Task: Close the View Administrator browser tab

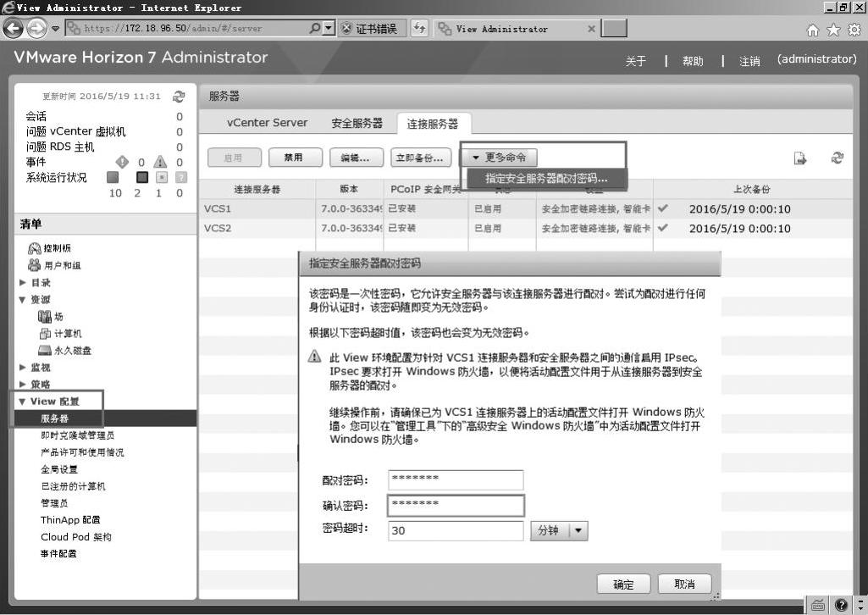Action: (591, 29)
